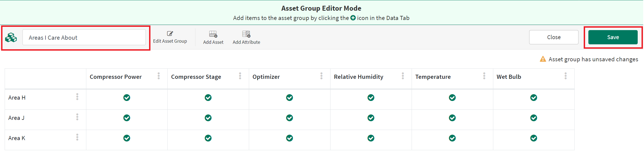The height and width of the screenshot is (165, 644).
Task: Open the Compressor Power column options menu
Action: tap(159, 76)
